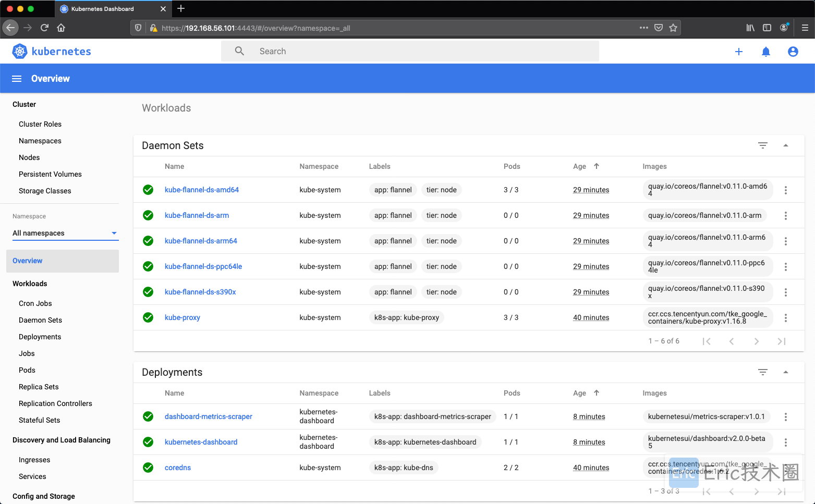The height and width of the screenshot is (504, 815).
Task: Open kube-flannel-ds-s390x daemon set link
Action: click(x=200, y=292)
